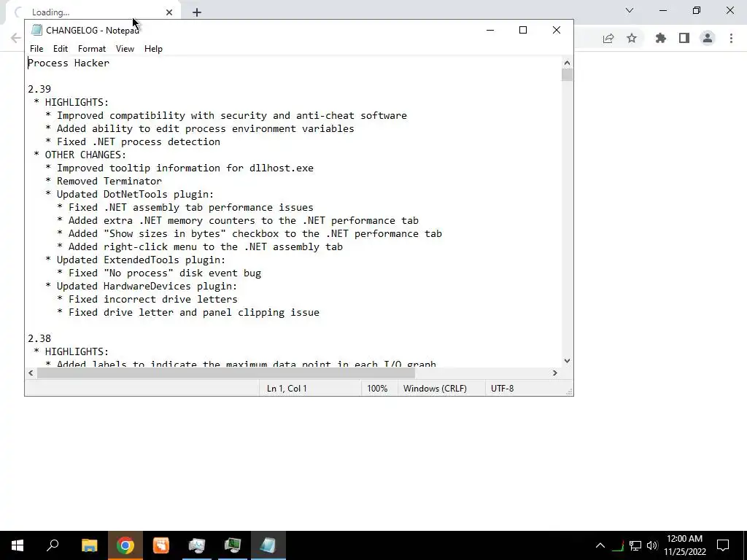
Task: Click the horizontal scrollbar right arrow
Action: tap(555, 373)
